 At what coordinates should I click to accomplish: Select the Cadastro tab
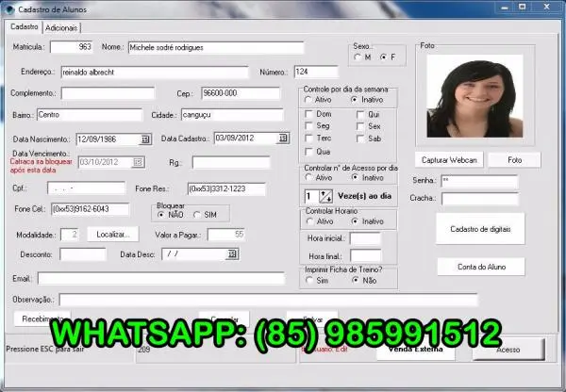24,27
